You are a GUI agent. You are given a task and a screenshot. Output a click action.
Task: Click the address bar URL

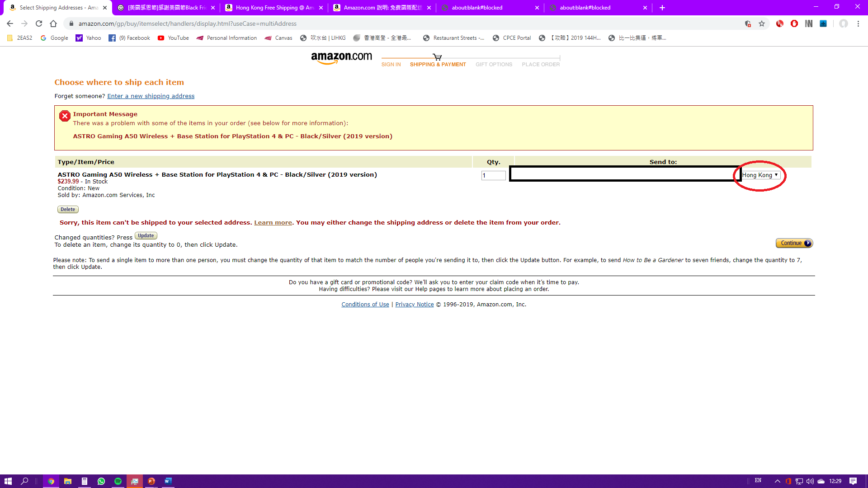187,23
